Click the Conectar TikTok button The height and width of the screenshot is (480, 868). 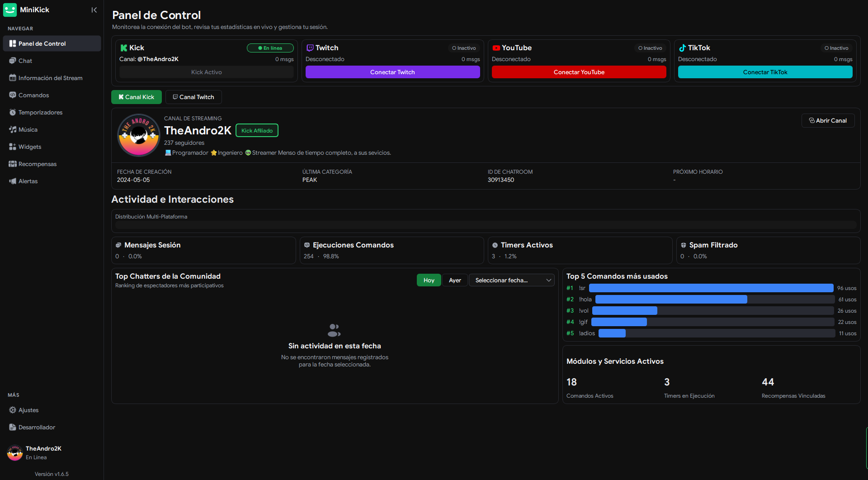[x=765, y=72]
